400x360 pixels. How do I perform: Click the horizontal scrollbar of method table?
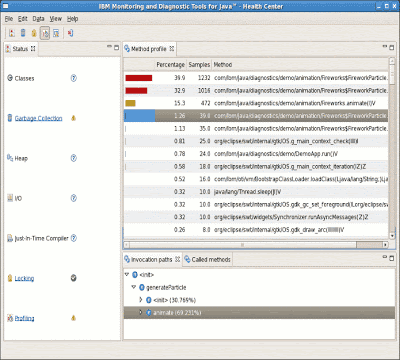pyautogui.click(x=256, y=245)
